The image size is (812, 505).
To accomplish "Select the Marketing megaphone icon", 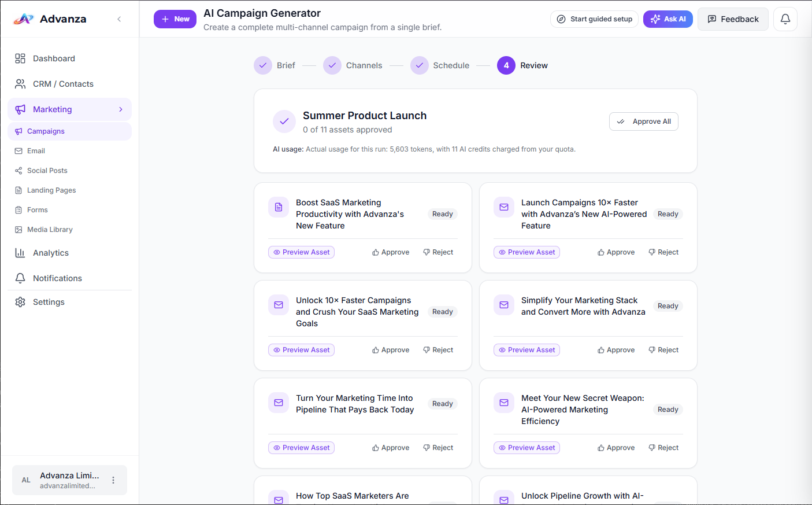I will (20, 109).
